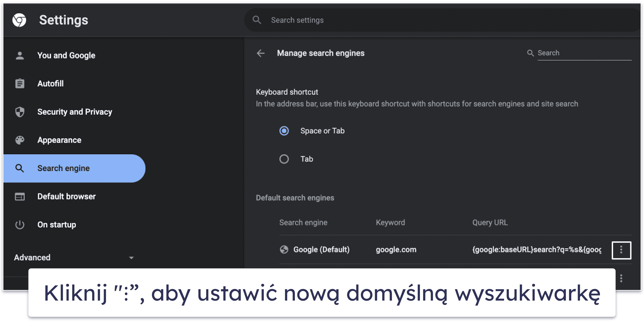Viewport: 644px width, 322px height.
Task: Click the Search engine column header
Action: pyautogui.click(x=303, y=223)
